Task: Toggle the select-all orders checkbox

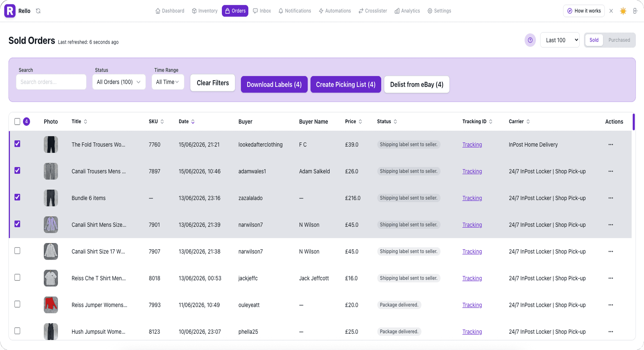Action: 17,121
